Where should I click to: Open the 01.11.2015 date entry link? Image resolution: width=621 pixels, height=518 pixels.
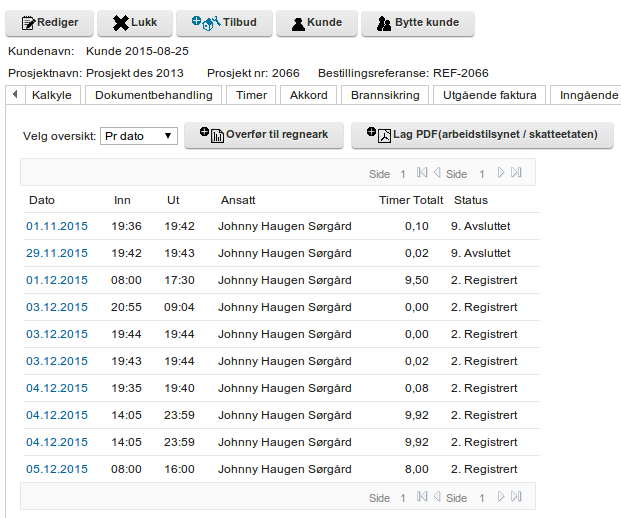click(x=57, y=226)
